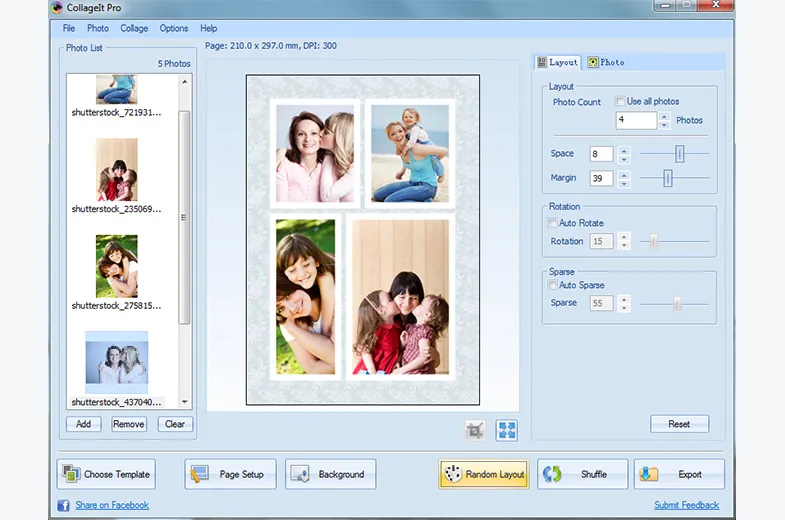Viewport: 785px width, 520px height.
Task: Decrease the Rotation value with down arrow
Action: tap(624, 246)
